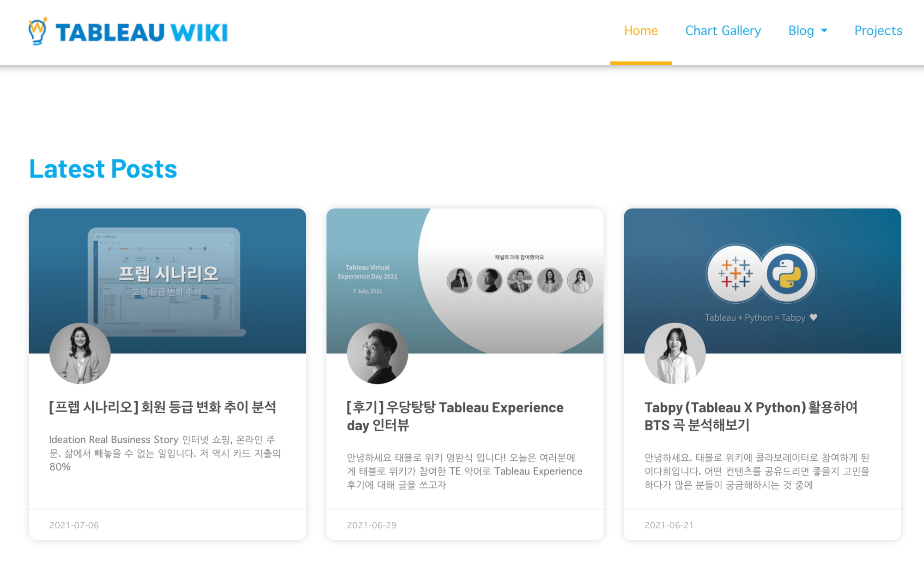This screenshot has height=562, width=924.
Task: Open post titled 회원 등급 변화 추이 분석
Action: 163,407
